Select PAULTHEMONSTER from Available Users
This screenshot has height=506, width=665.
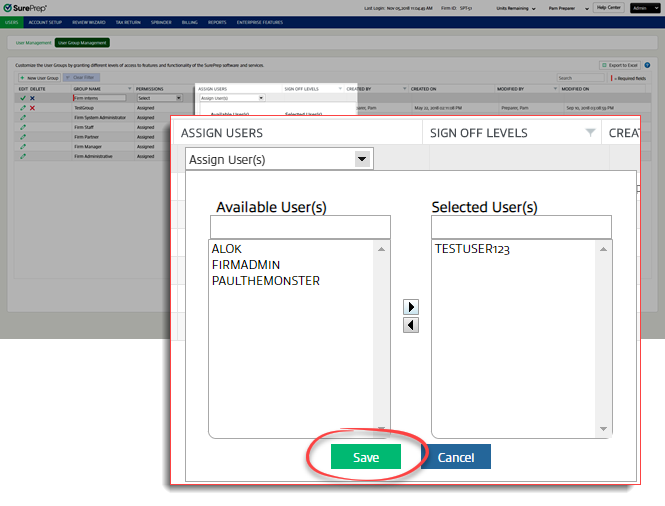click(265, 281)
